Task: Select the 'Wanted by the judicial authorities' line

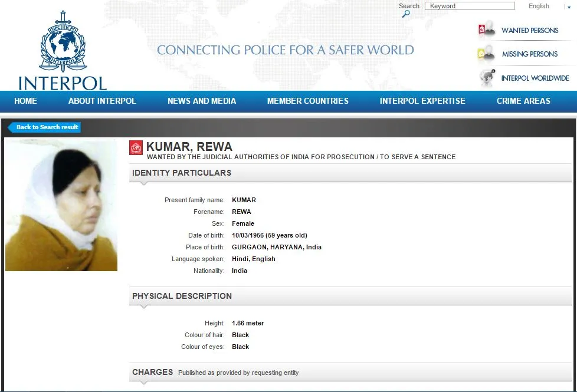Action: point(301,157)
